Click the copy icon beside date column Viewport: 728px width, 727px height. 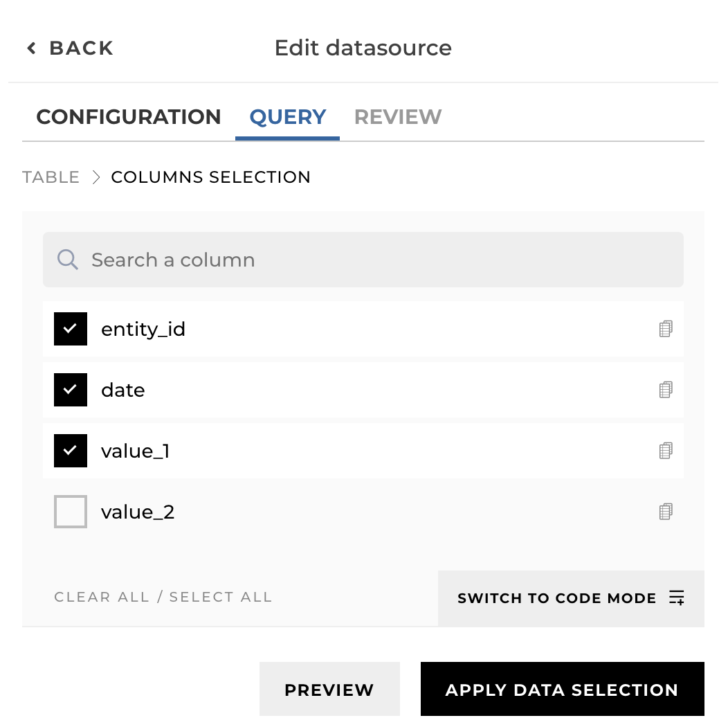coord(666,390)
